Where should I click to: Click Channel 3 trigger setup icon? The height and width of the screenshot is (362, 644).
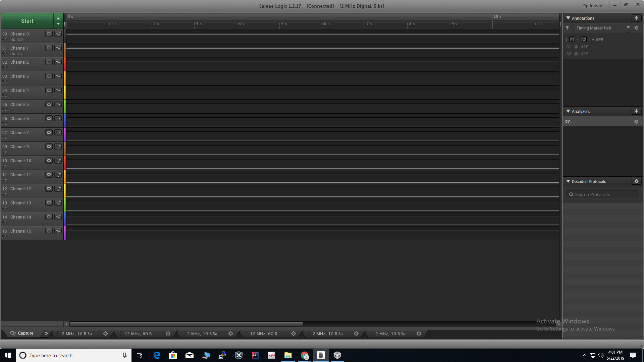[58, 76]
